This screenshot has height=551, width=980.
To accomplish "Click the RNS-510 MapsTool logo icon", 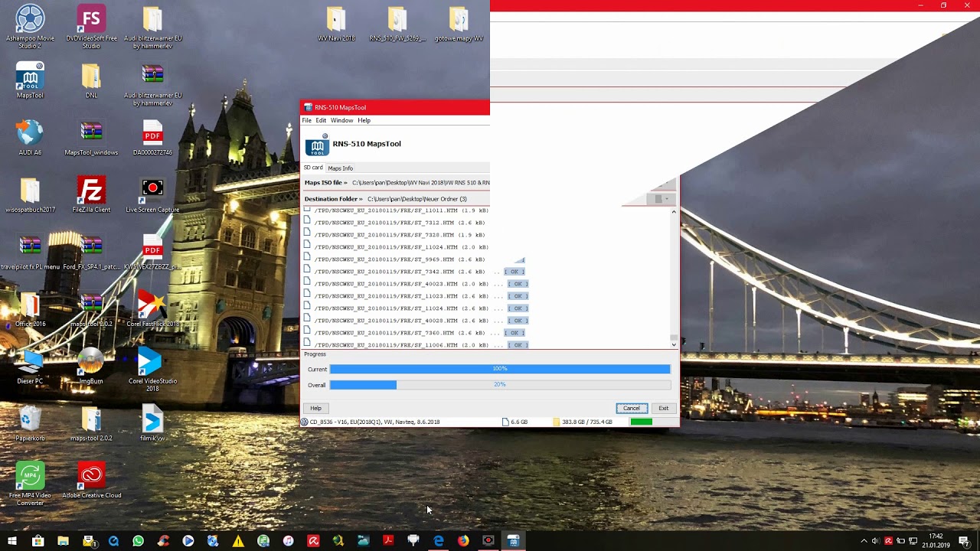I will coord(317,145).
